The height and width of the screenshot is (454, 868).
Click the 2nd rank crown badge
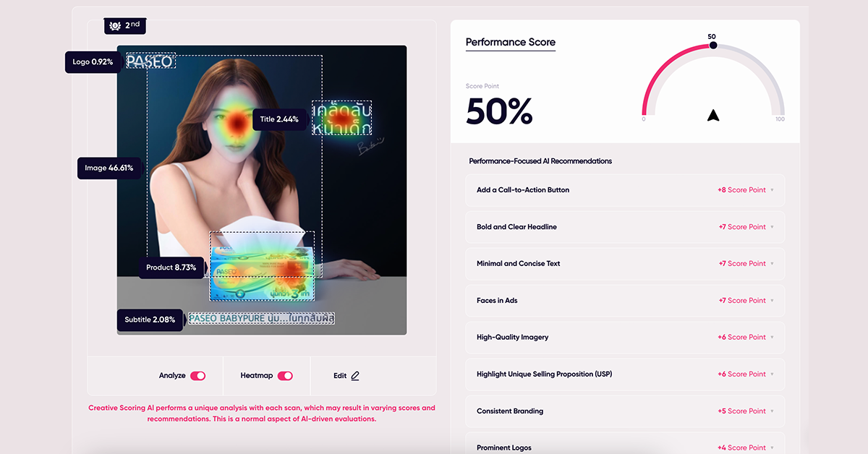coord(124,25)
